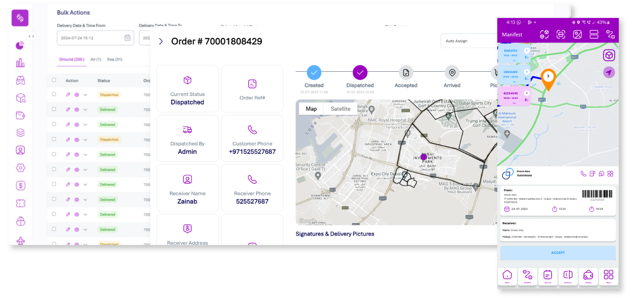Toggle the eye visibility icon on a Delivered row
This screenshot has height=298, width=644.
click(76, 109)
